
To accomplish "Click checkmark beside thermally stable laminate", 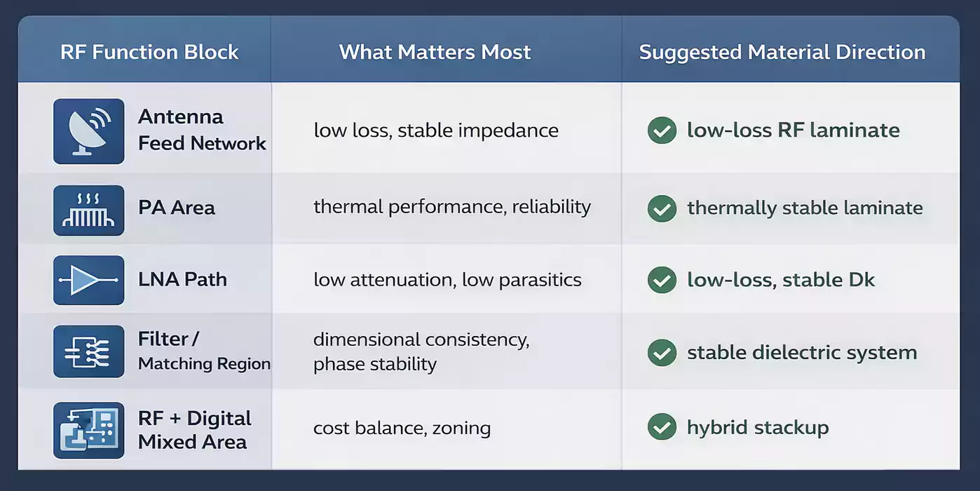I will point(662,208).
